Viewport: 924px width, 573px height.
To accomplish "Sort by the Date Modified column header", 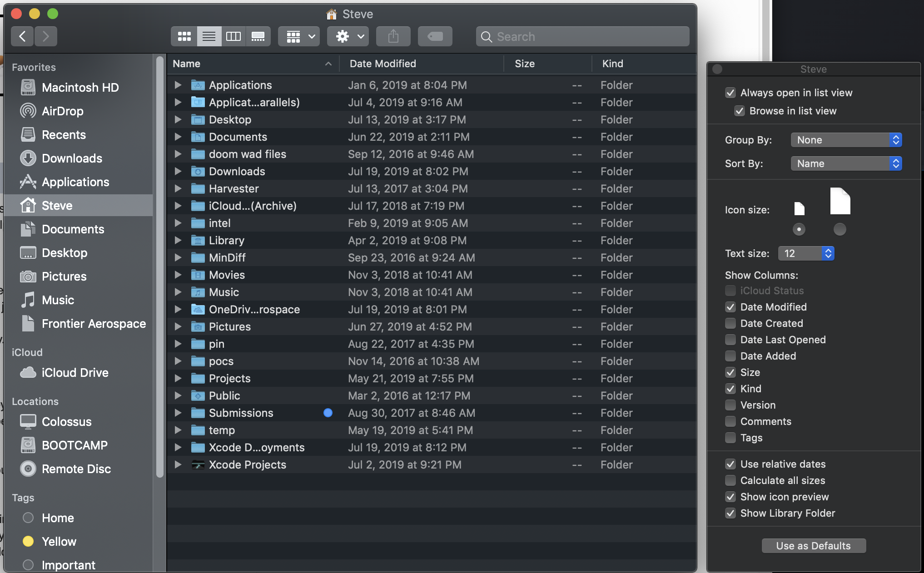I will 383,64.
